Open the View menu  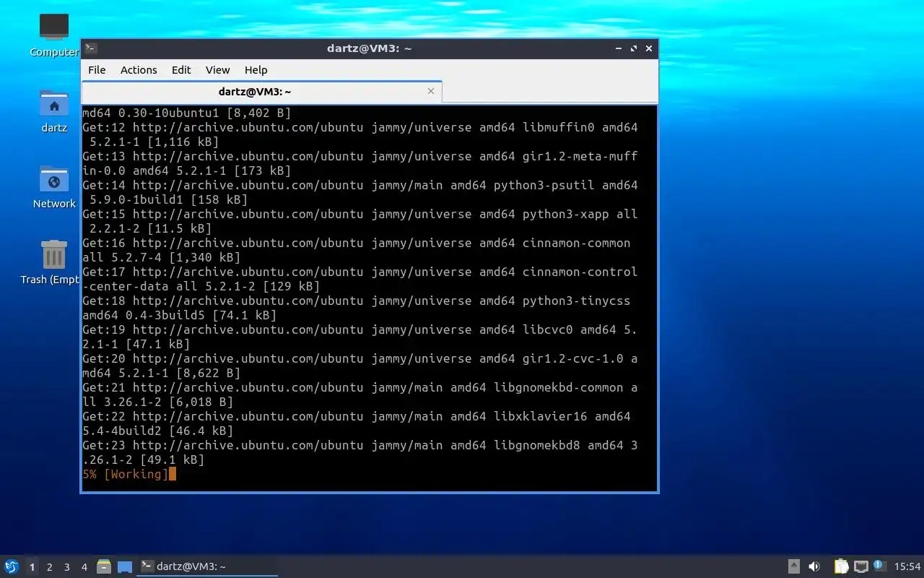(x=217, y=70)
